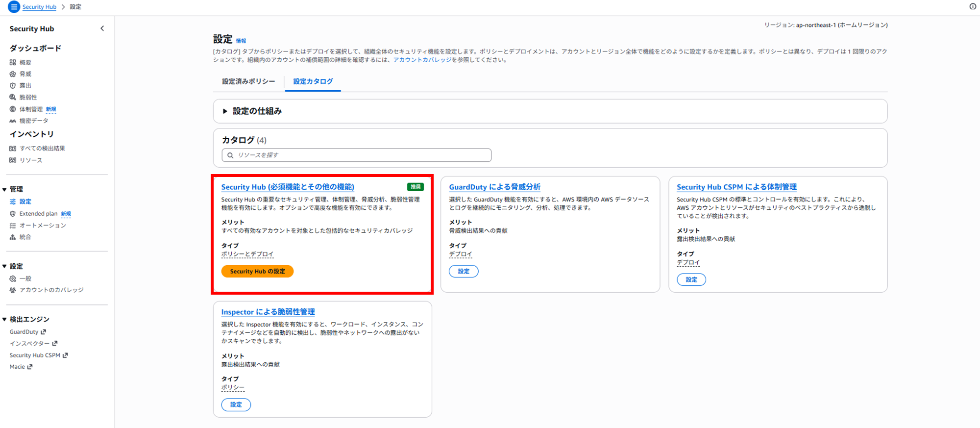Click the Security Hub CSPM external link icon
The image size is (980, 428).
click(65, 355)
